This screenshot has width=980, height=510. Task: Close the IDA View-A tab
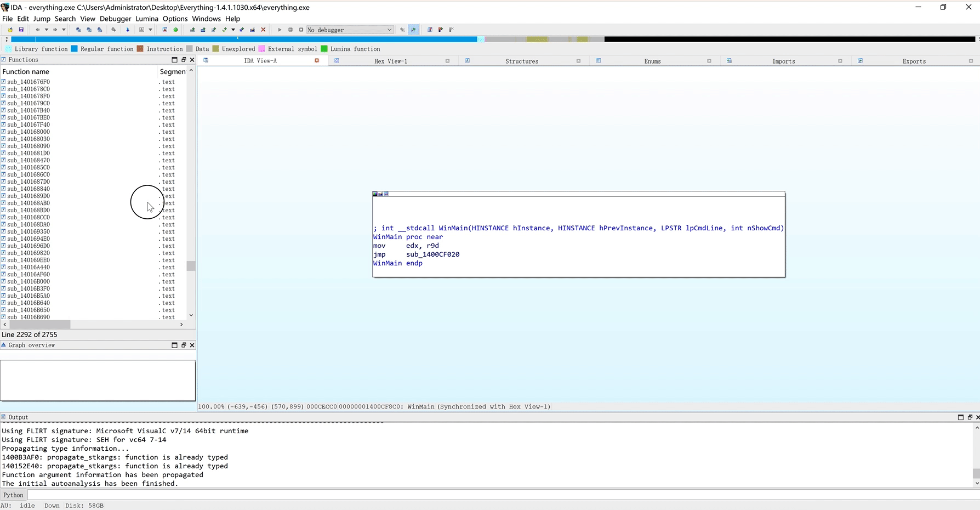[x=317, y=60]
